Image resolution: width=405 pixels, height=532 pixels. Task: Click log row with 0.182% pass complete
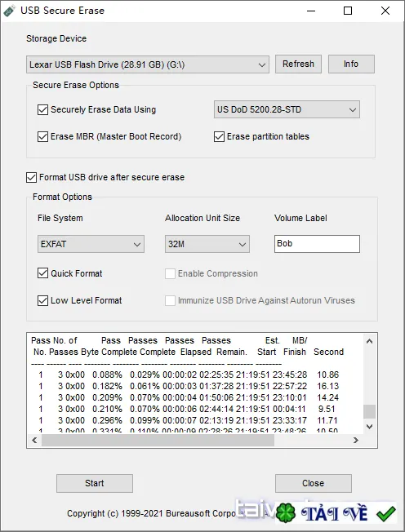click(x=189, y=387)
